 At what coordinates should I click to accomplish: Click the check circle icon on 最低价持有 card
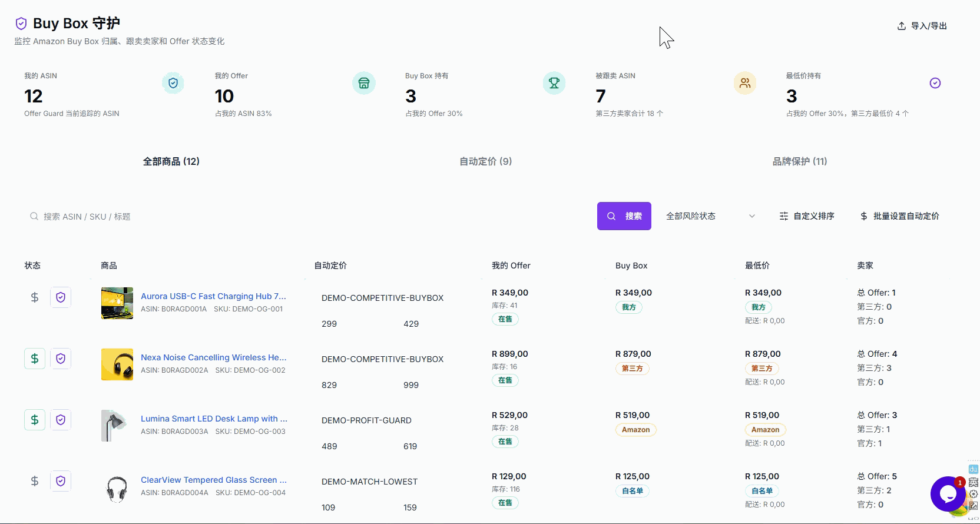(x=935, y=83)
